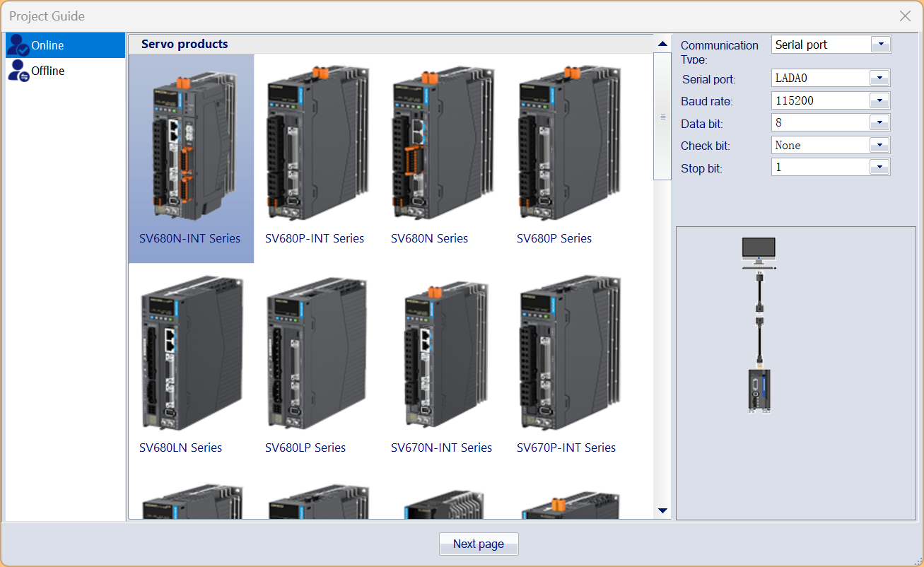
Task: Click the Next page button
Action: (x=479, y=544)
